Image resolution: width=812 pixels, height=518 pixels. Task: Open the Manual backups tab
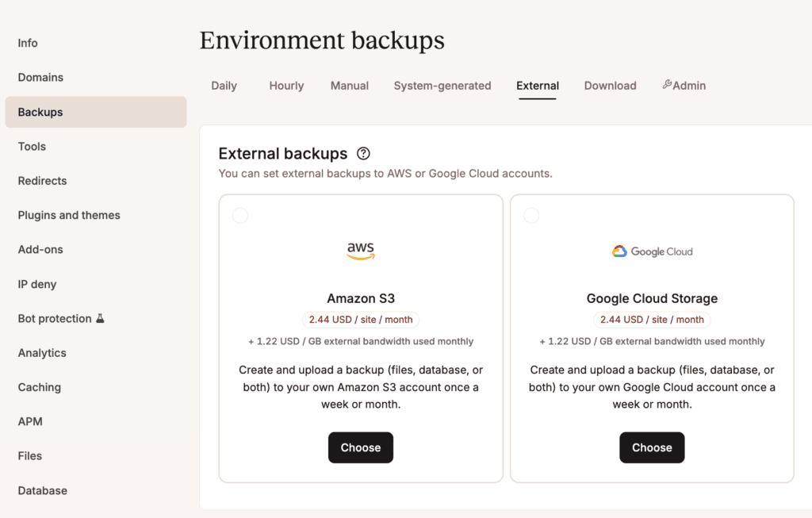(350, 86)
